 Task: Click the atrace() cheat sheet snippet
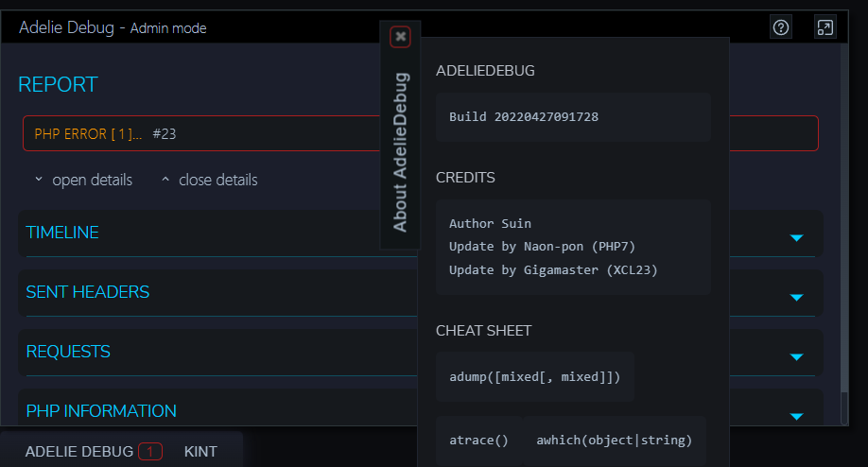pos(478,440)
